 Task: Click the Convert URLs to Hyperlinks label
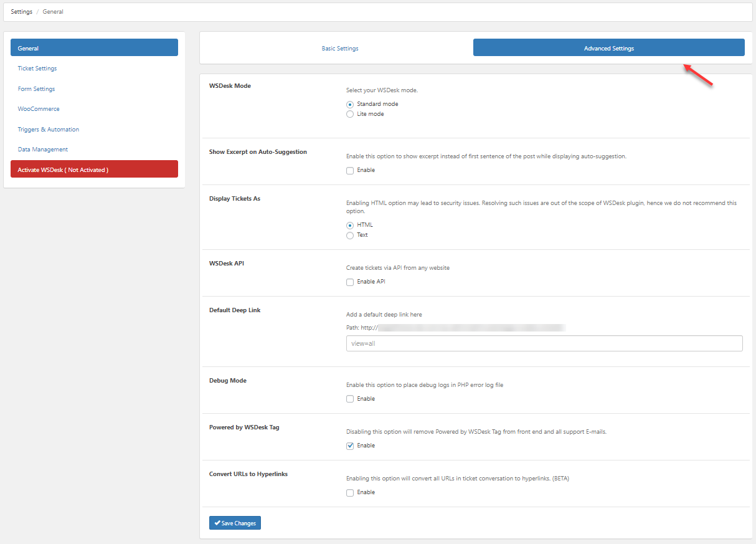[248, 474]
